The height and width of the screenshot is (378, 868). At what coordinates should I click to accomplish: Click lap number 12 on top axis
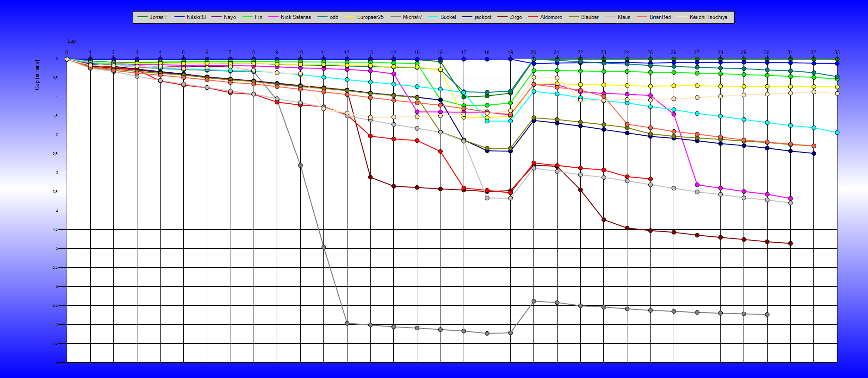[x=347, y=53]
